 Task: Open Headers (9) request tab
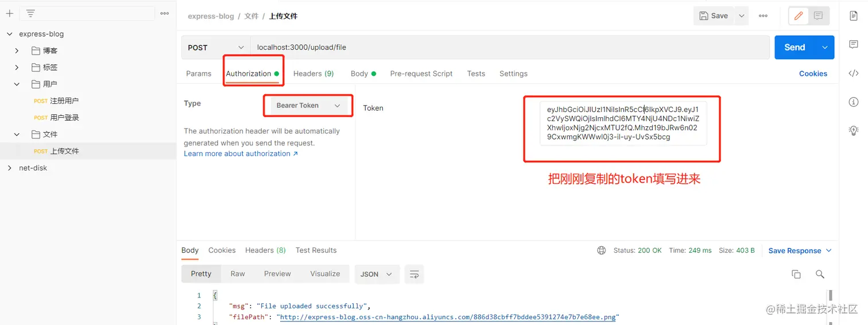pyautogui.click(x=313, y=73)
